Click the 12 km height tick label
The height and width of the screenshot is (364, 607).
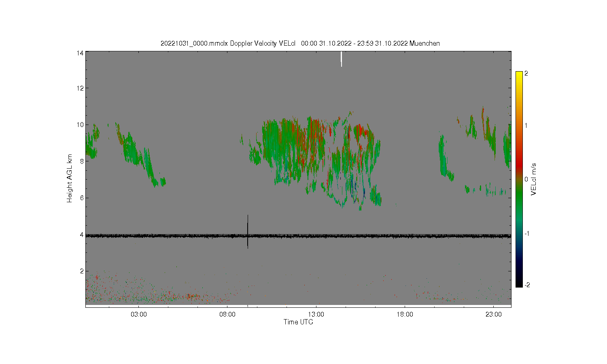pyautogui.click(x=81, y=88)
